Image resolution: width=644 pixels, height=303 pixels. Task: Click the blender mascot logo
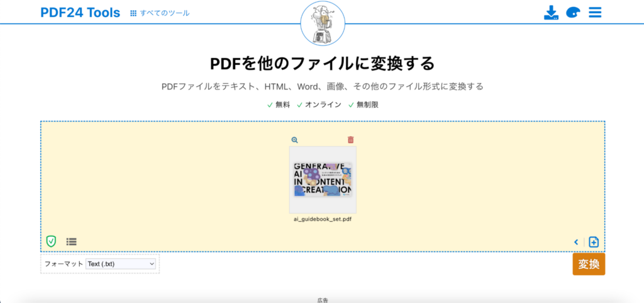click(323, 23)
